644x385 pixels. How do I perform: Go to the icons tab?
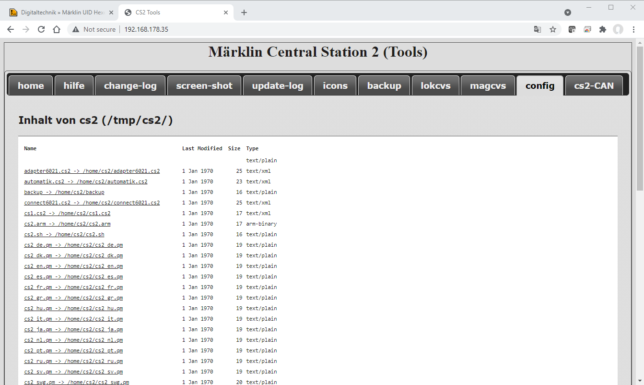coord(335,85)
